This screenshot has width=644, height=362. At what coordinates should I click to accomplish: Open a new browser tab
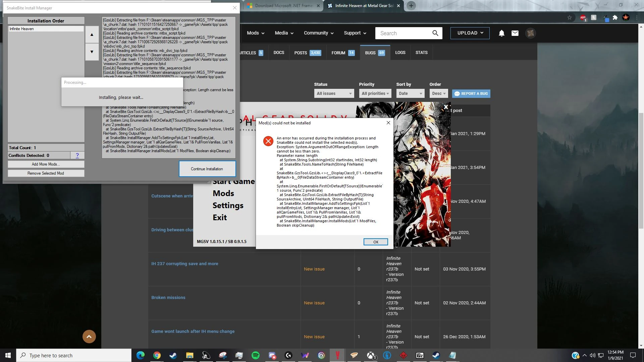point(411,6)
